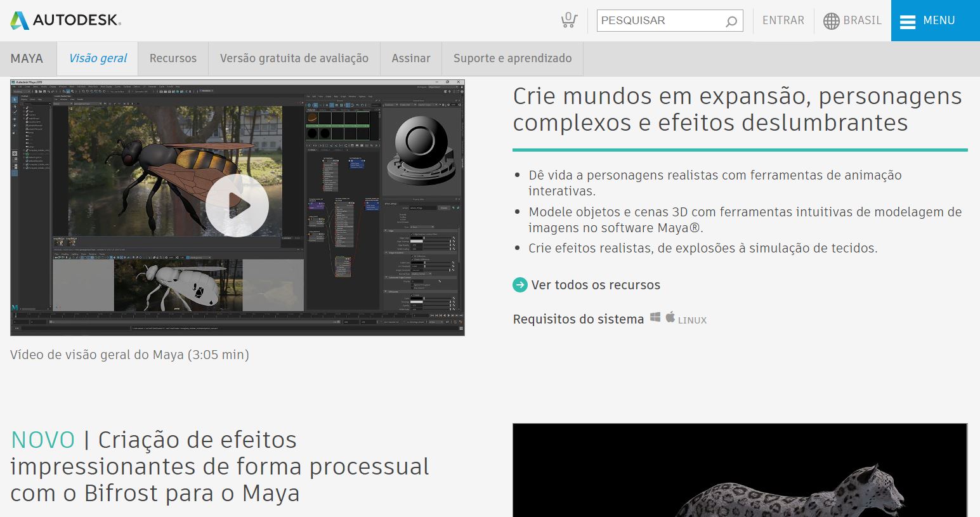Click the Windows system requirement icon
The height and width of the screenshot is (517, 980).
click(655, 318)
